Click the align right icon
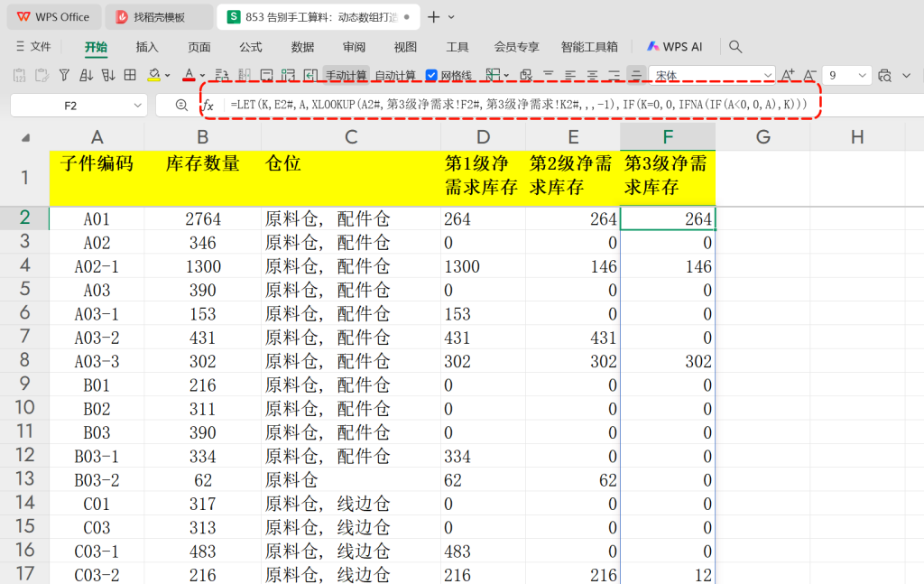This screenshot has width=924, height=584. (614, 75)
